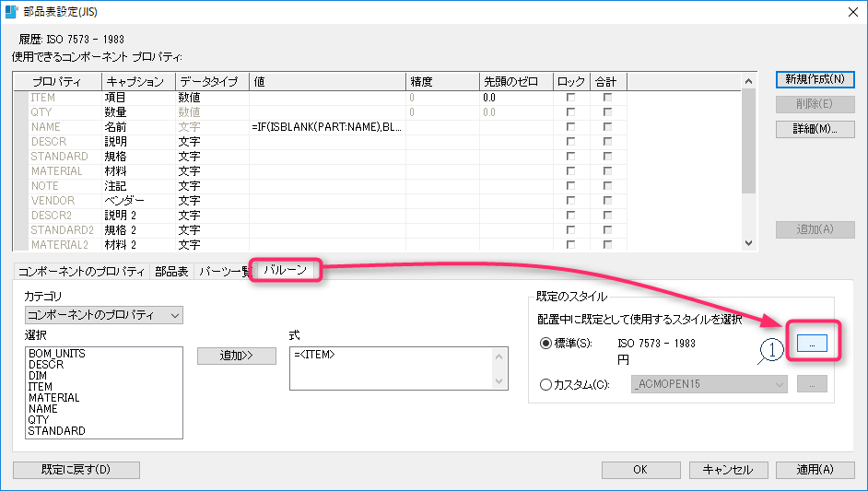Viewport: 868px width, 491px height.
Task: Open the カテゴリ dropdown
Action: (104, 315)
